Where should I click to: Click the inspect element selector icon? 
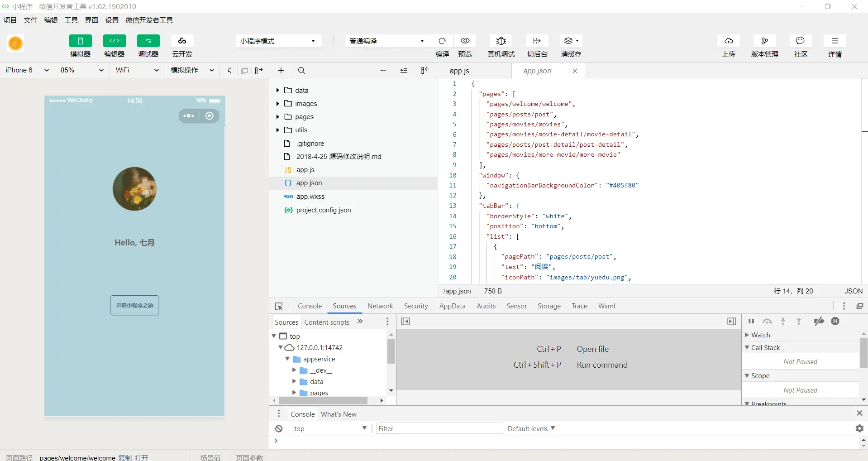point(279,306)
